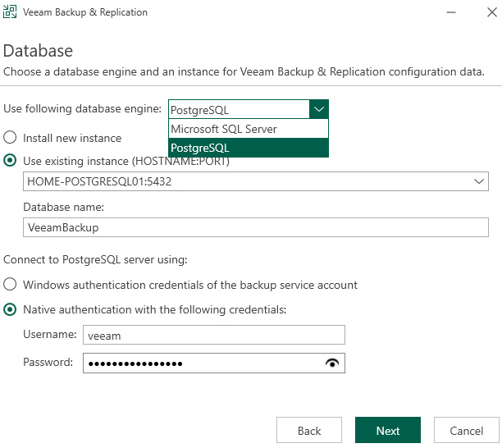The image size is (502, 448).
Task: Click the Database name: label
Action: 64,207
